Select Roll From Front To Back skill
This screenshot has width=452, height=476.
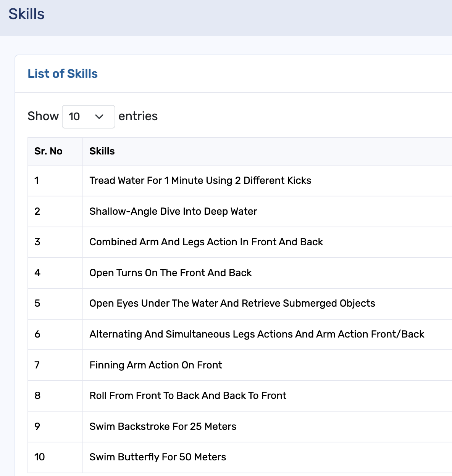point(187,396)
